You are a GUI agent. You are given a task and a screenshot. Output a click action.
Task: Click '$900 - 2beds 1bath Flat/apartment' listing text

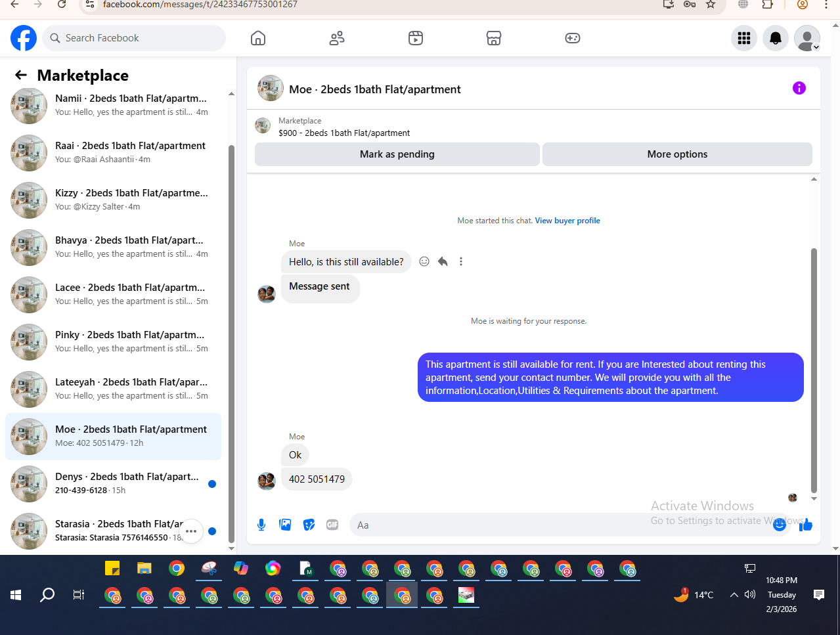pos(344,133)
